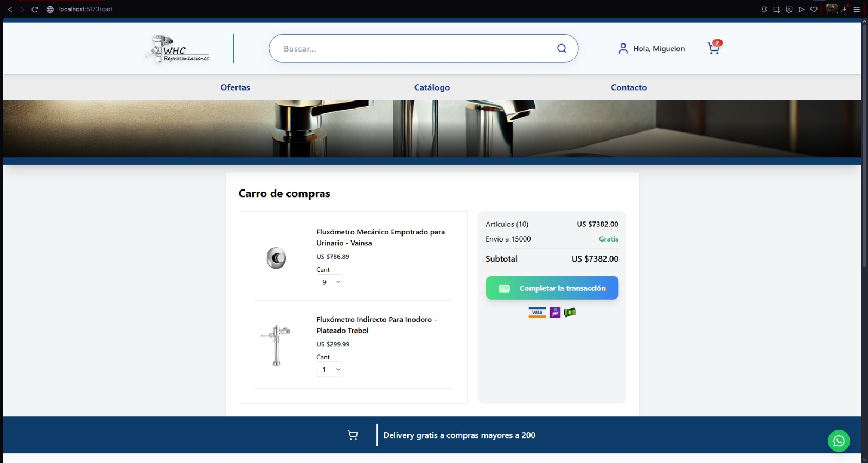Click the browser heart bookmark icon

click(x=814, y=9)
